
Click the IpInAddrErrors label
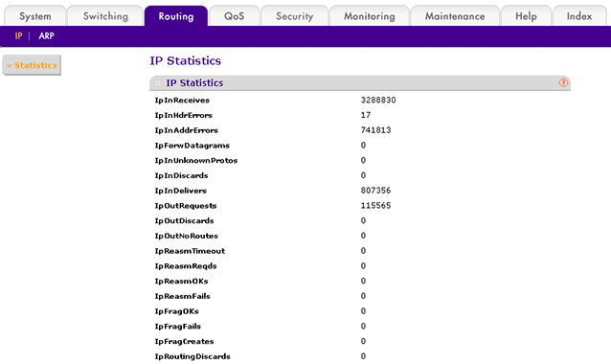point(186,130)
